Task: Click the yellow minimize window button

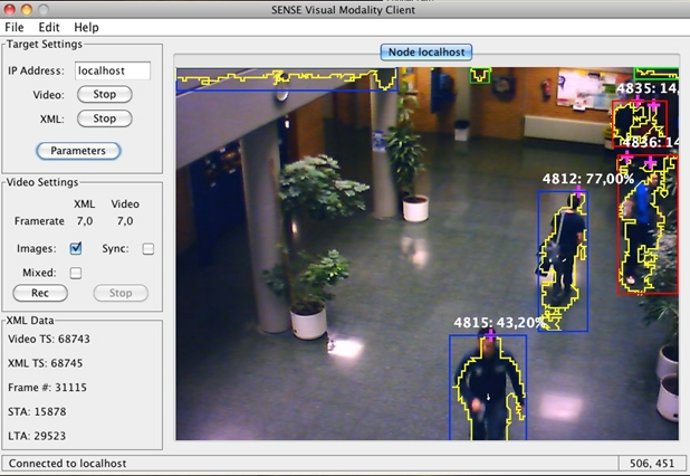Action: click(x=26, y=9)
